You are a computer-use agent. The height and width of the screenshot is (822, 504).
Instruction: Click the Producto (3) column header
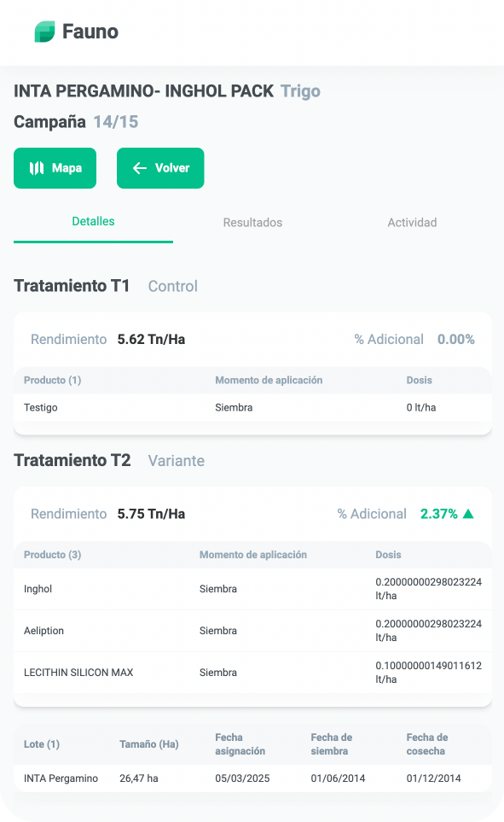[x=52, y=555]
